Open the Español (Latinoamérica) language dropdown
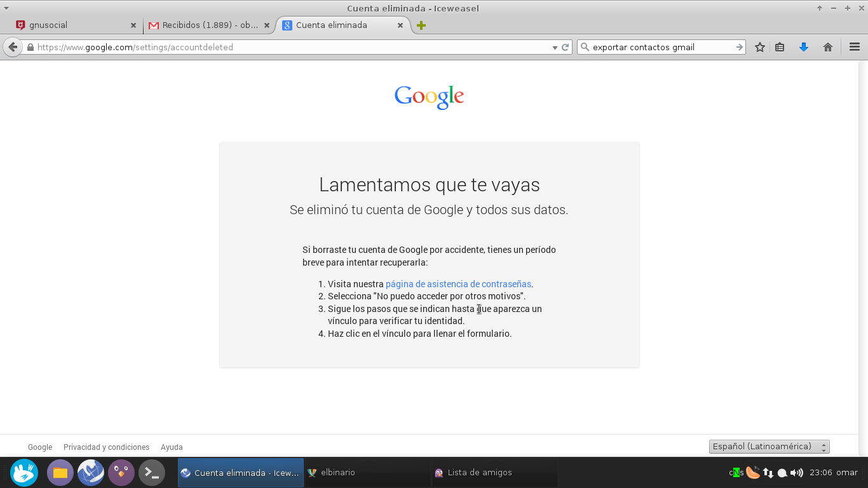868x488 pixels. 769,447
